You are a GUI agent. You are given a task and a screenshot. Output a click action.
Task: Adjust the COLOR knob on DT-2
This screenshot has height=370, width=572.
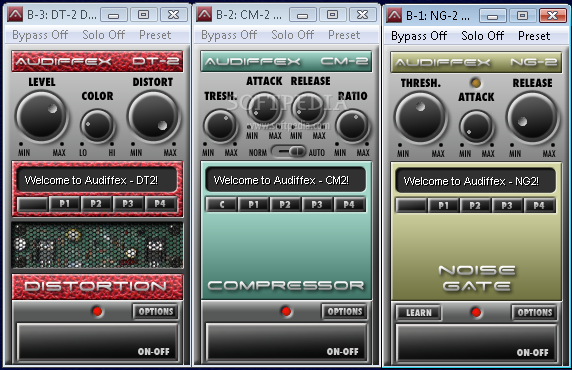97,125
